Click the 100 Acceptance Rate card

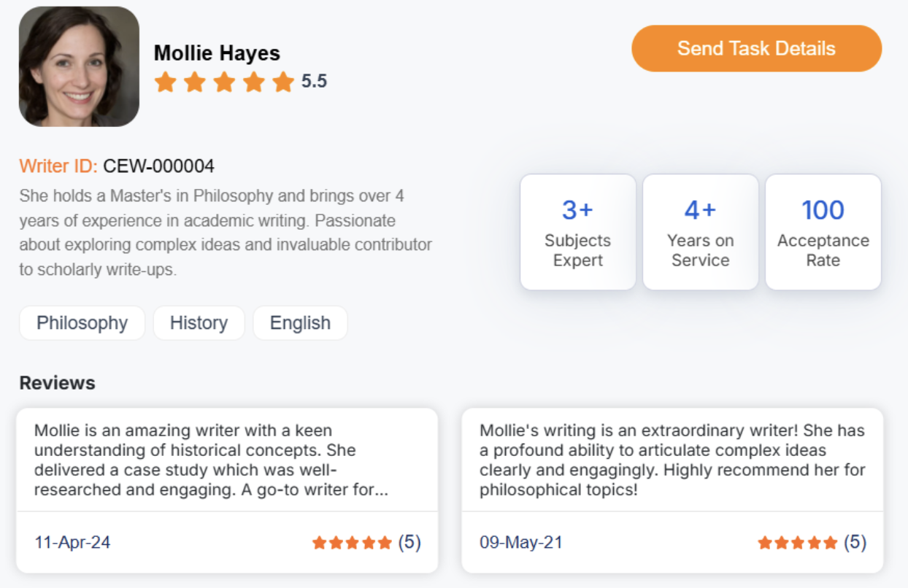pyautogui.click(x=823, y=232)
